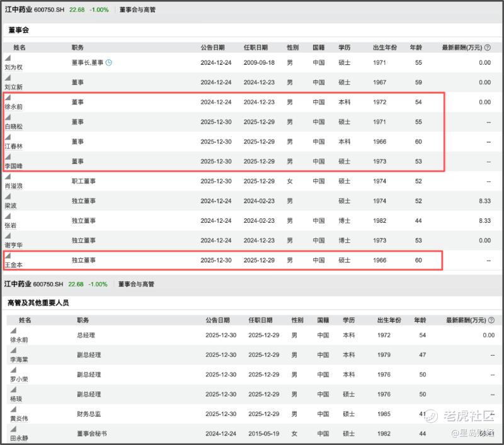Open 白晓松 profile link

pyautogui.click(x=13, y=127)
